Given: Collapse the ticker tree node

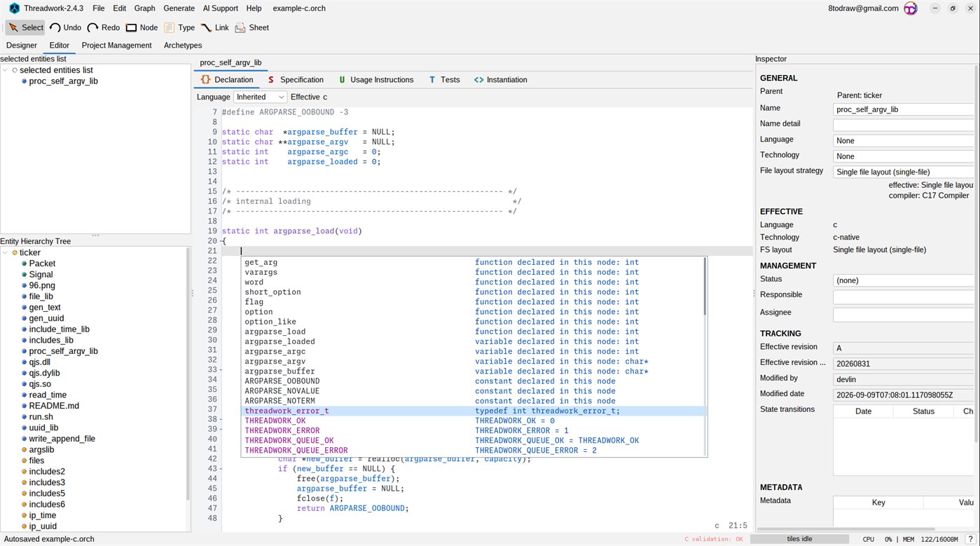Looking at the screenshot, I should pos(6,252).
